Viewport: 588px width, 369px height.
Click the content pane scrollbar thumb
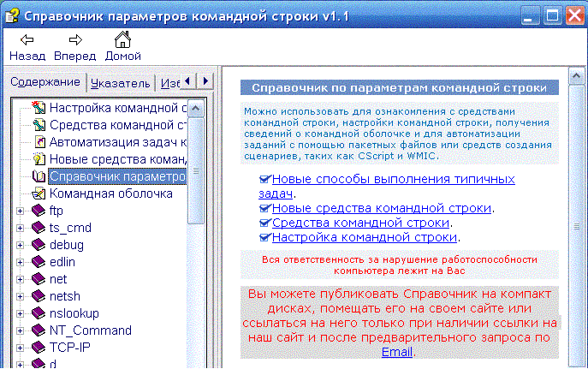click(576, 226)
